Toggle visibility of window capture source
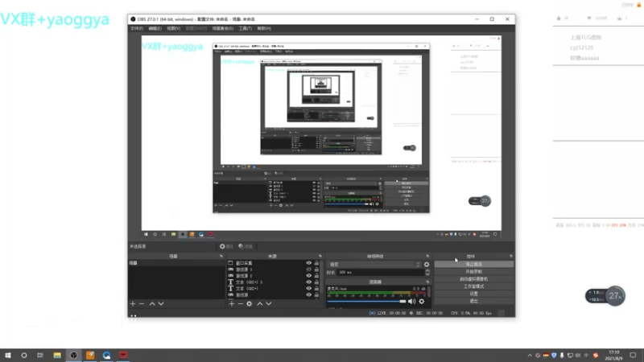Image resolution: width=644 pixels, height=362 pixels. [x=309, y=263]
